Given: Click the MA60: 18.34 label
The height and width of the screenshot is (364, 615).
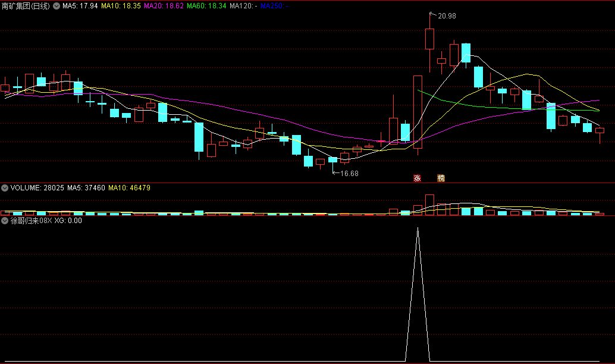Looking at the screenshot, I should click(206, 6).
